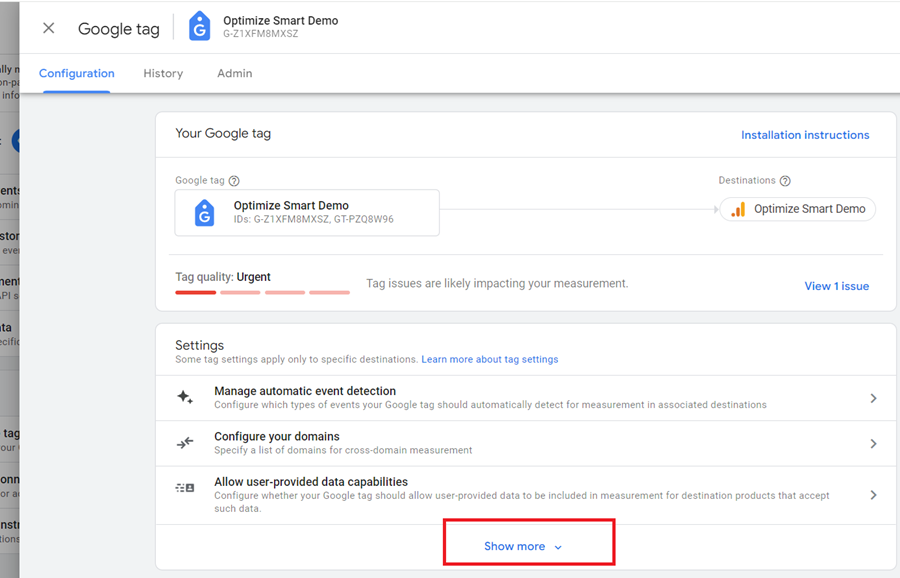Switch to the History tab
The image size is (900, 578).
163,73
